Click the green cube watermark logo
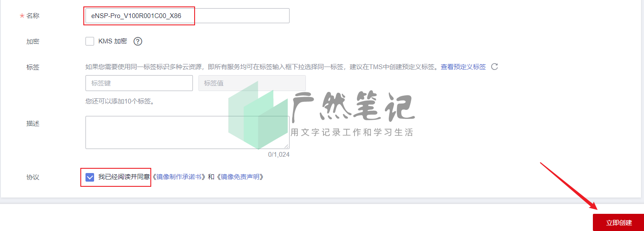644x231 pixels. [258, 115]
